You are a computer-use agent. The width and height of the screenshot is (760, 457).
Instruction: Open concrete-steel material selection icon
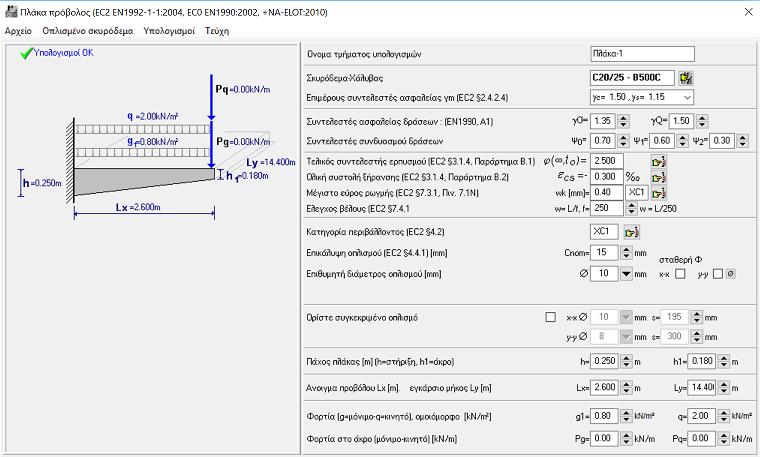point(685,78)
